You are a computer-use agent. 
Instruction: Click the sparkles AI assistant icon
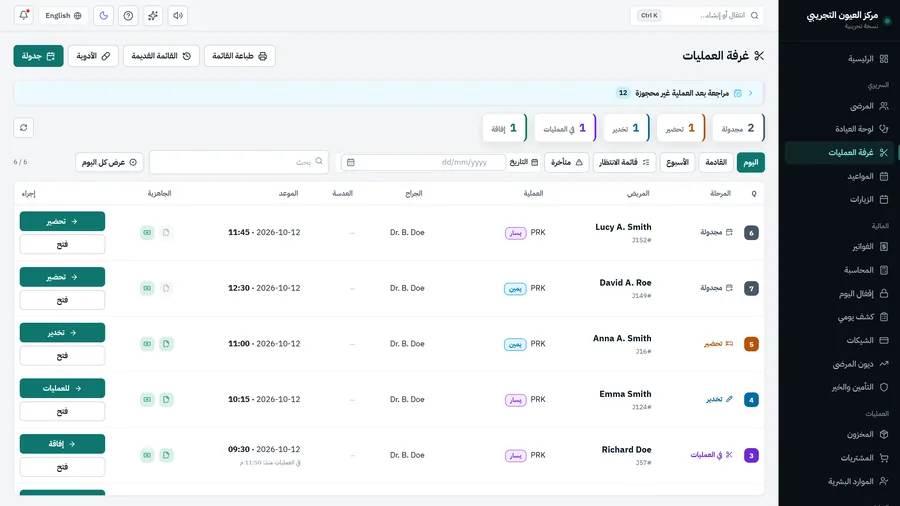tap(153, 15)
